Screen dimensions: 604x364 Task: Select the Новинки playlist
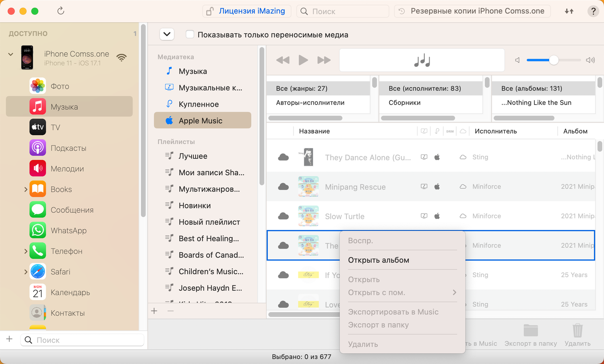click(x=203, y=206)
